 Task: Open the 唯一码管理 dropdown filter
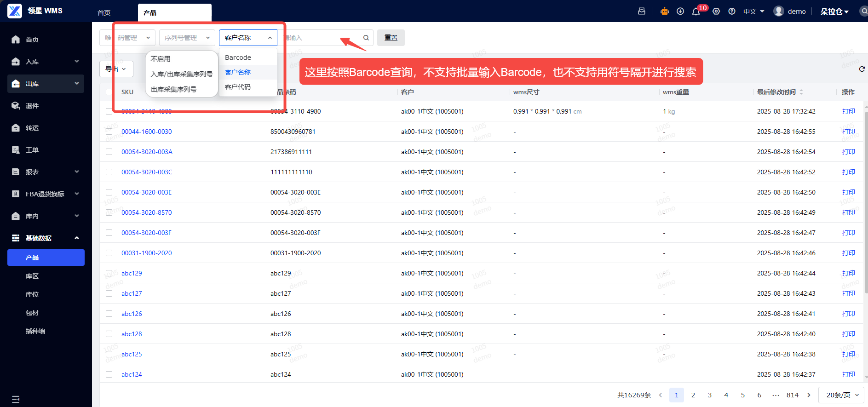pos(127,38)
